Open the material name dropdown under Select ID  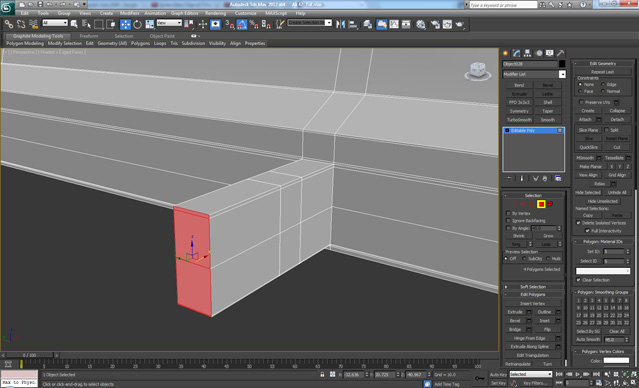[603, 271]
